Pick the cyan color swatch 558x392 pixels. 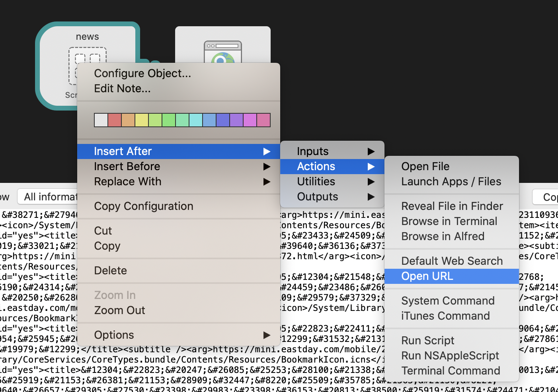tap(196, 120)
